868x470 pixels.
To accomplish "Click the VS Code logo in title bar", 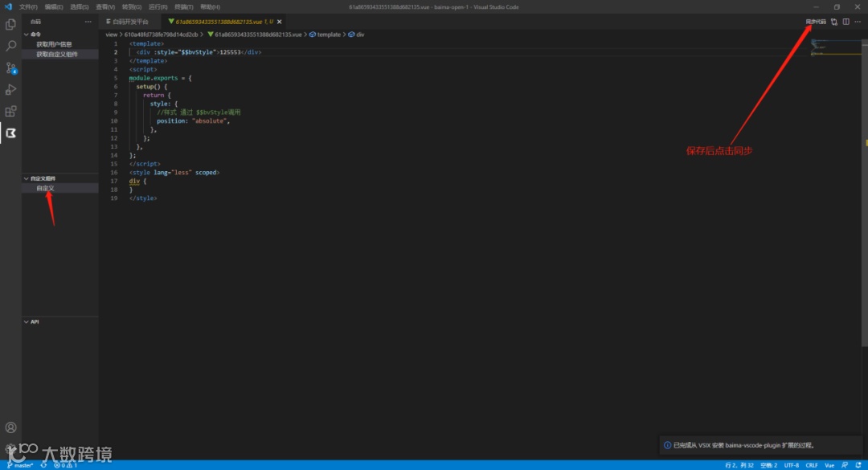I will click(8, 6).
